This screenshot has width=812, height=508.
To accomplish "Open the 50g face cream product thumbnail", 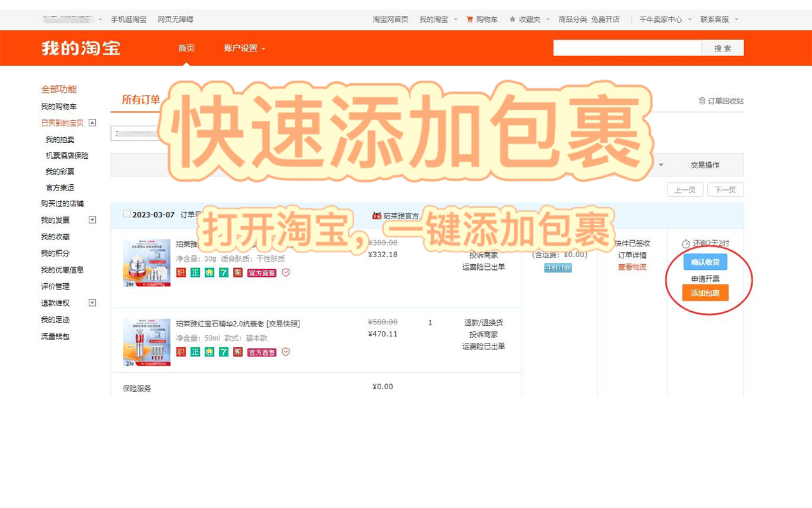I will click(147, 263).
